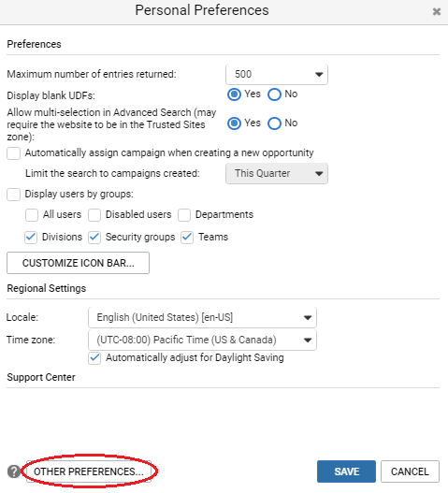The image size is (448, 493).
Task: Uncheck the Security groups checkbox
Action: 94,238
